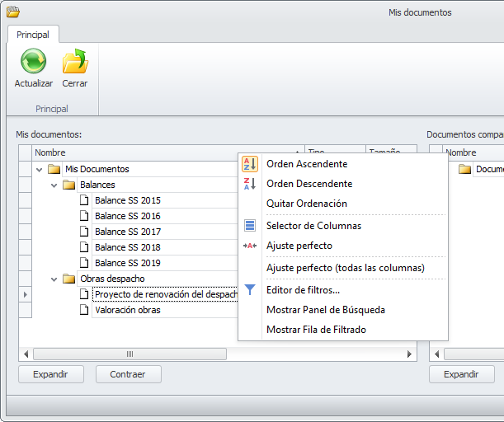Click file icon beside Balance SS 2016
This screenshot has width=504, height=422.
pyautogui.click(x=84, y=216)
